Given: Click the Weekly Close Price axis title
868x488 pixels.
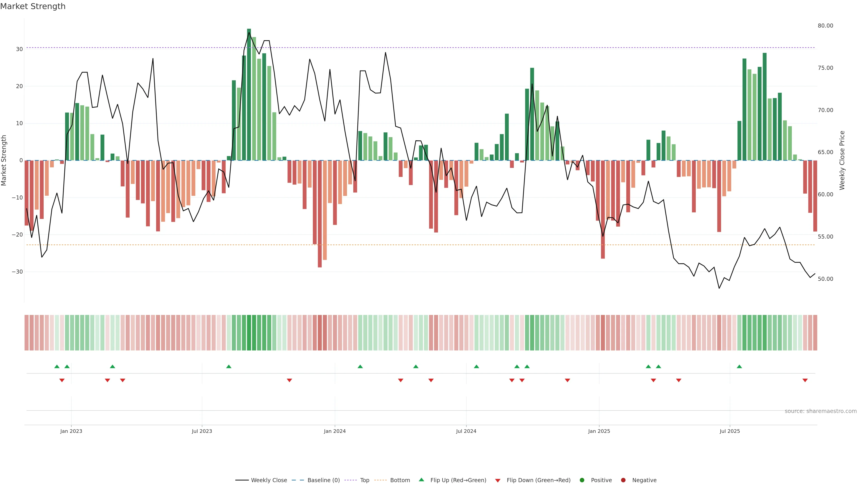Looking at the screenshot, I should point(842,160).
